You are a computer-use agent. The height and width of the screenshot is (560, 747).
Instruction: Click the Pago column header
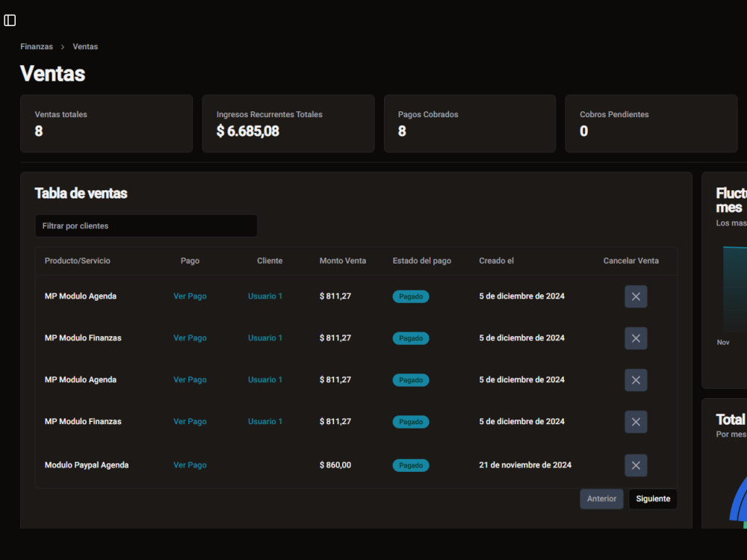(x=190, y=261)
